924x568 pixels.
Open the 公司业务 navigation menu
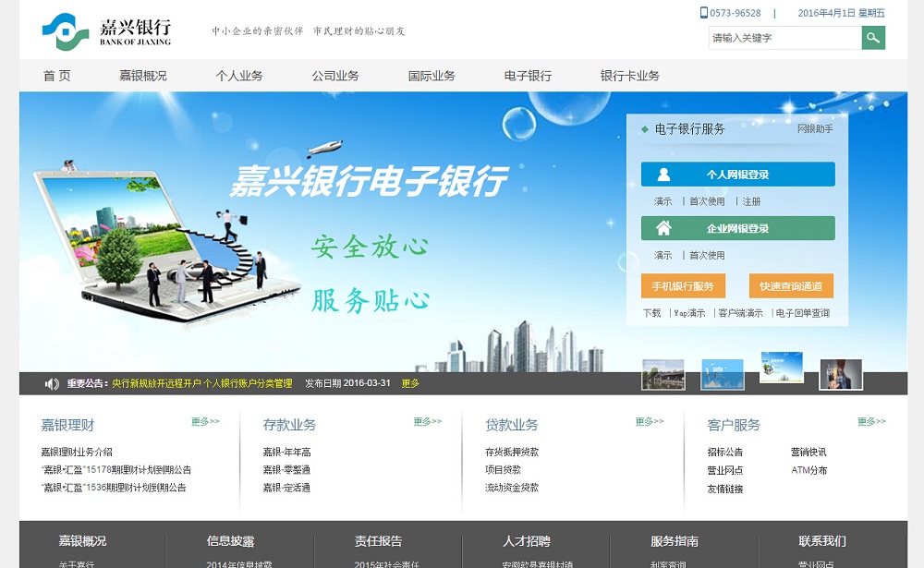[334, 76]
